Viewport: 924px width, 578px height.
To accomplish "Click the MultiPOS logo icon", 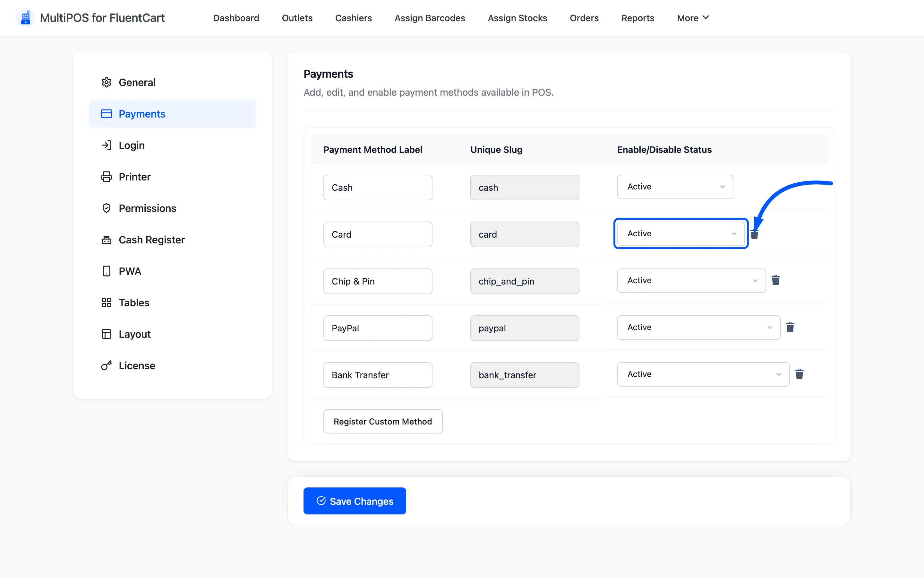I will [26, 18].
